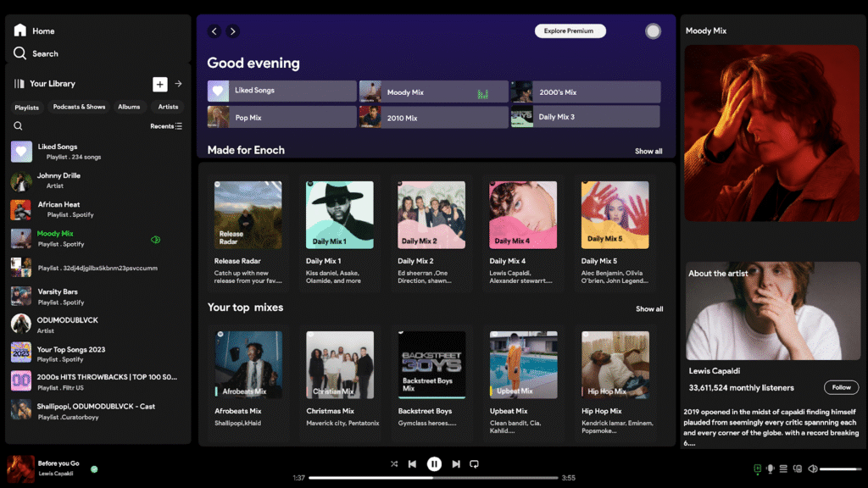868x488 pixels.
Task: Expand Your Library with the arrow icon
Action: click(x=177, y=84)
